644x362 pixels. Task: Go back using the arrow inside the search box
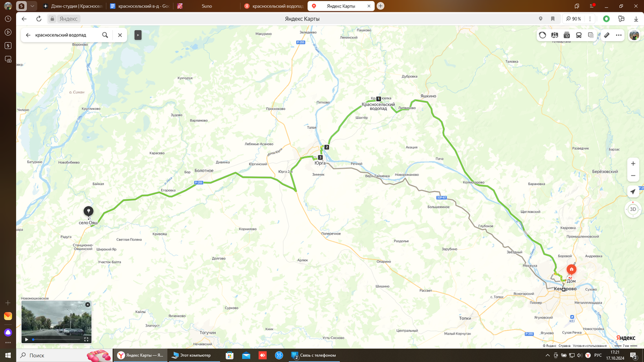[x=28, y=35]
